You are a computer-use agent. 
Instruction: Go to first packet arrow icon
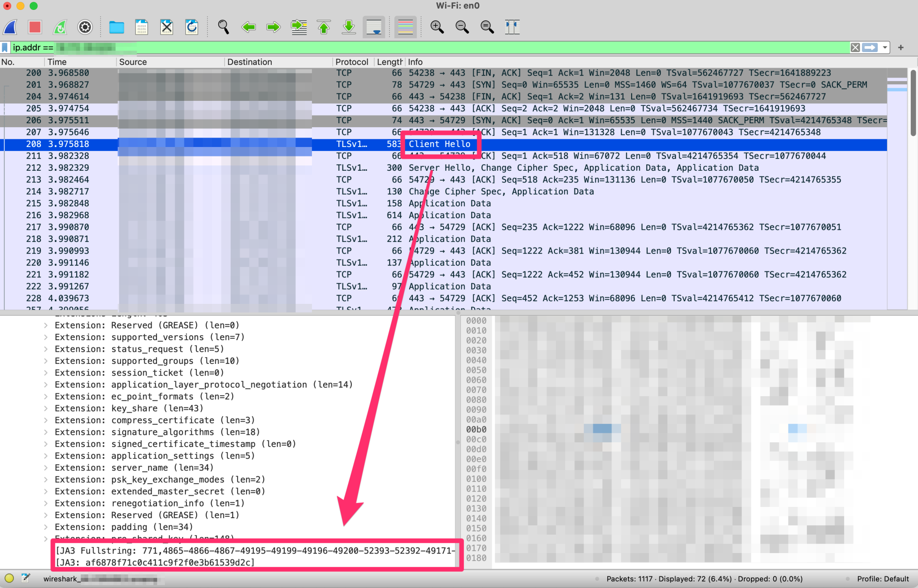(x=324, y=27)
